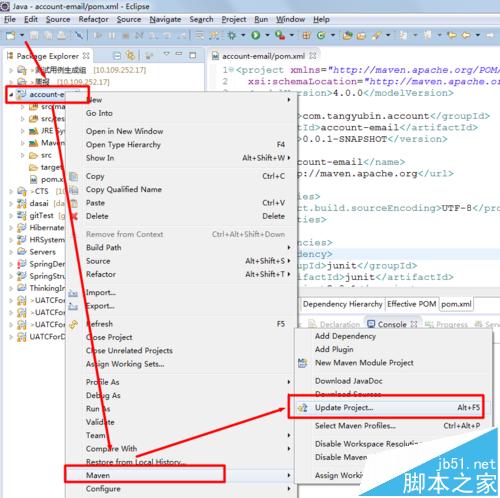This screenshot has width=500, height=498.
Task: Choose Add Dependency in Maven submenu
Action: tap(345, 336)
